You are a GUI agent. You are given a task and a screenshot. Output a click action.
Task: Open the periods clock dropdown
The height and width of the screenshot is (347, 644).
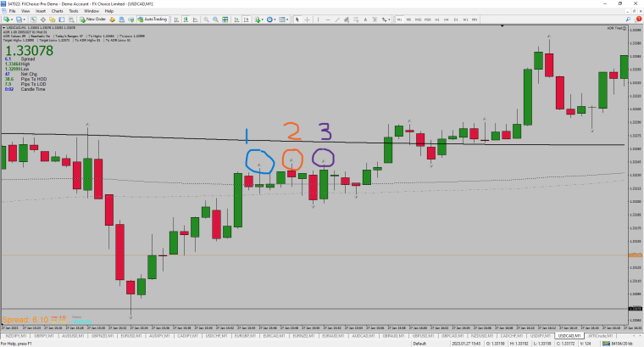[271, 20]
